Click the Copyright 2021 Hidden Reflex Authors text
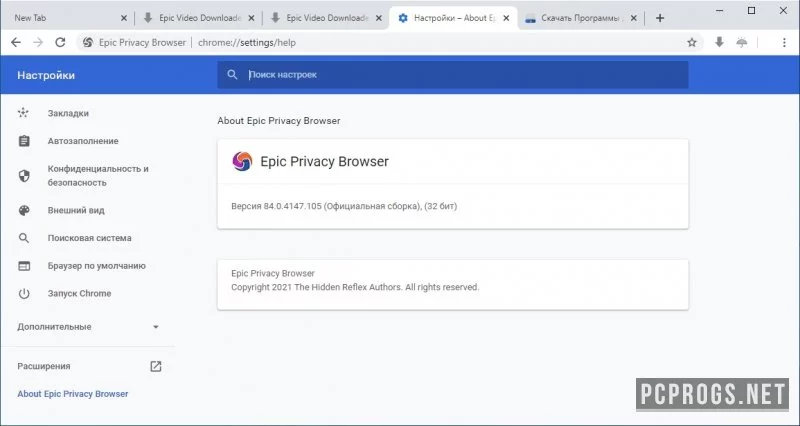 (x=355, y=287)
